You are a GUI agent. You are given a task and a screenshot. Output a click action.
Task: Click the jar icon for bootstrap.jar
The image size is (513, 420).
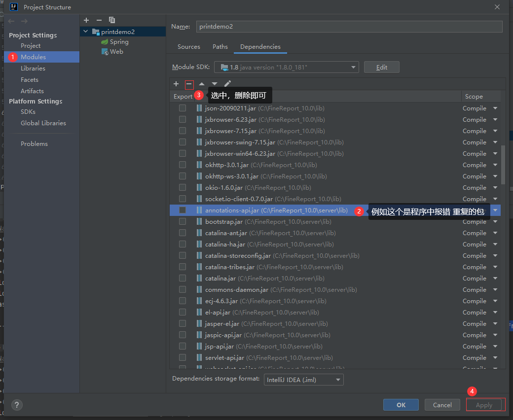[x=199, y=222]
